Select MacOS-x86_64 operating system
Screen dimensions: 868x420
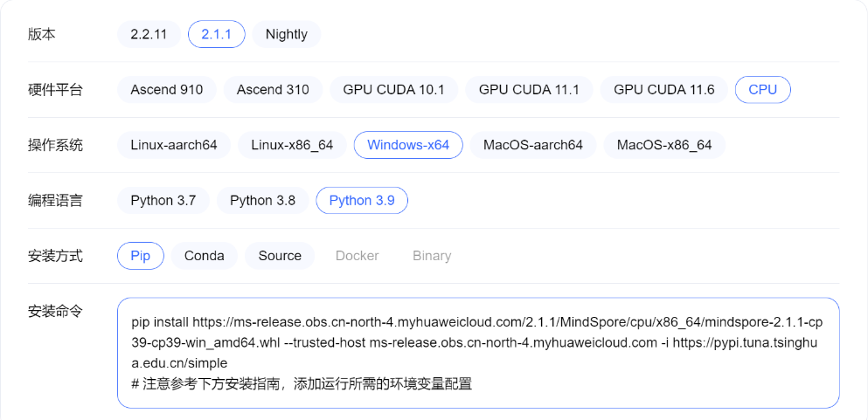click(664, 145)
